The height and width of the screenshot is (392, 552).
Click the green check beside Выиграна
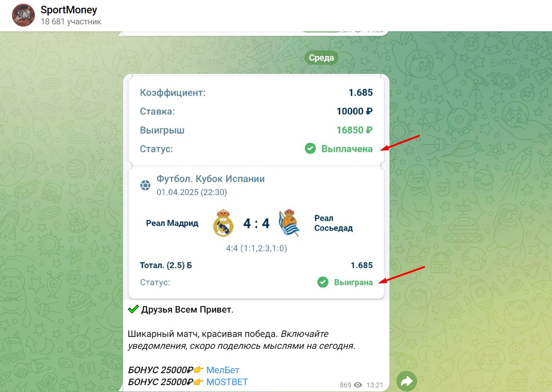323,282
